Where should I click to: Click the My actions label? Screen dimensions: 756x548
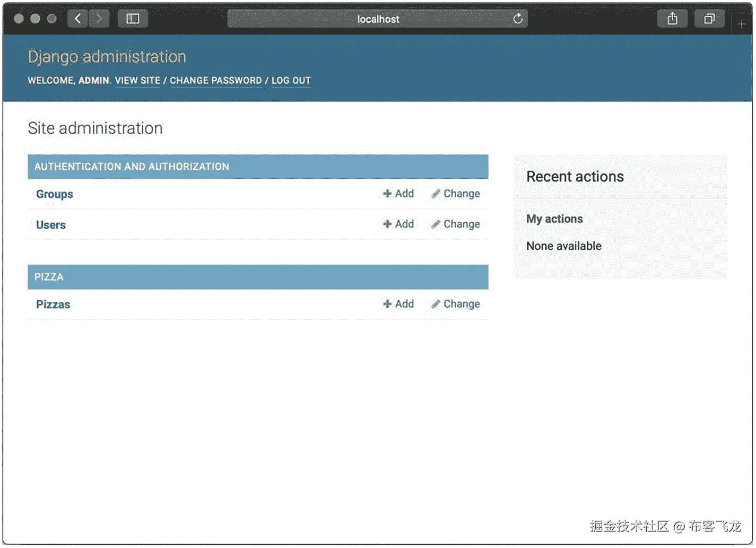click(x=554, y=219)
